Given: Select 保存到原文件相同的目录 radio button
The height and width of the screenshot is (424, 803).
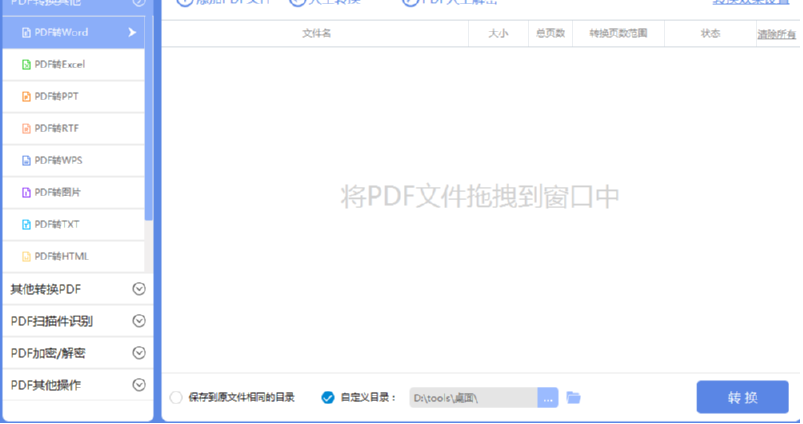Looking at the screenshot, I should point(176,397).
